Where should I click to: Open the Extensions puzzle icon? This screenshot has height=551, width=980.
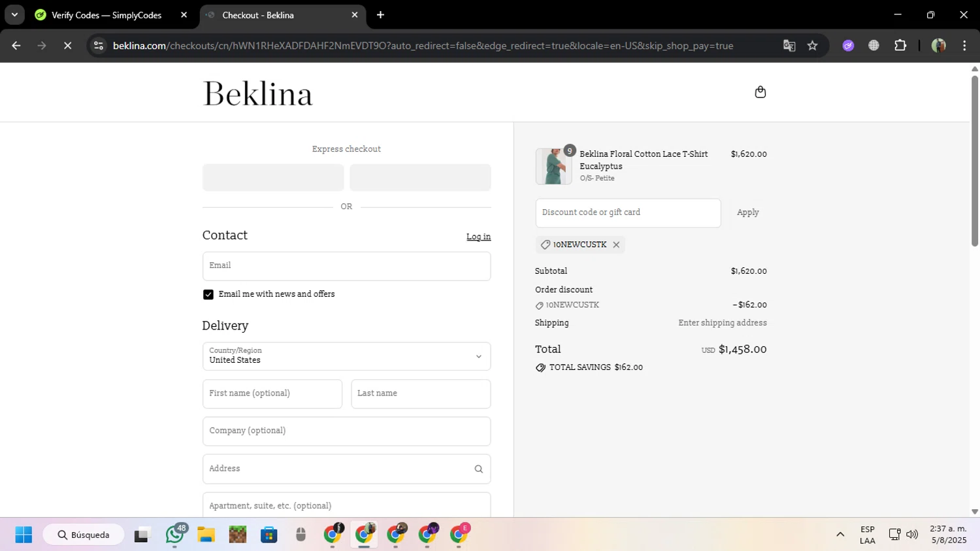[900, 46]
